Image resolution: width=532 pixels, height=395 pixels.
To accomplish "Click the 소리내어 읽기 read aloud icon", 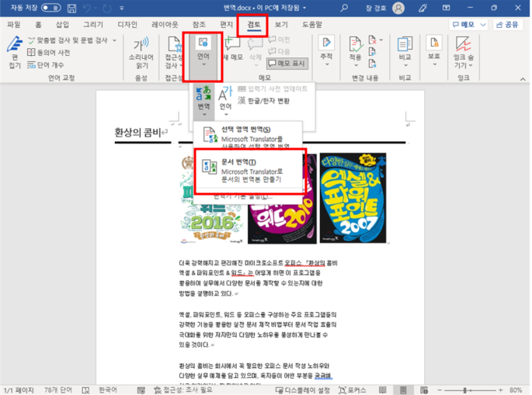I will (x=141, y=52).
